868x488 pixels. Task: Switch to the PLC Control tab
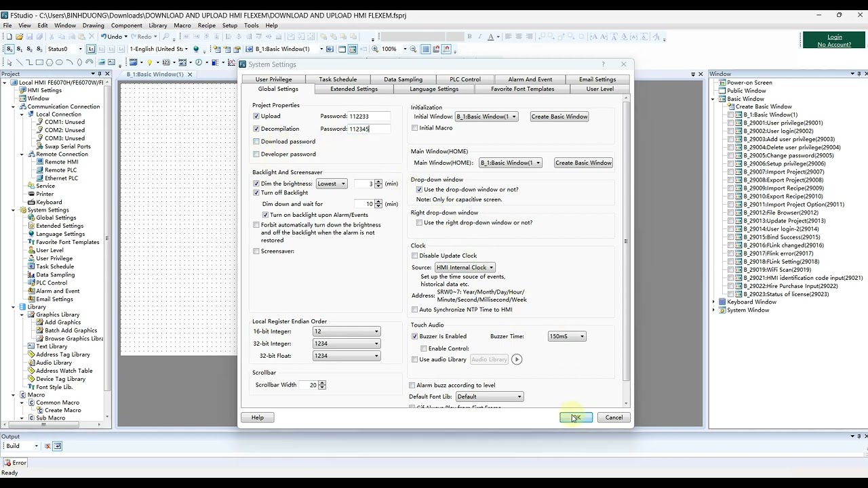pos(465,79)
